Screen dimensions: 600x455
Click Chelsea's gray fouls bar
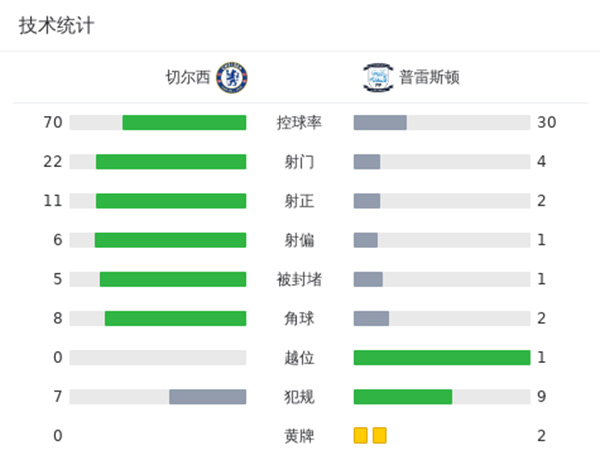click(207, 397)
